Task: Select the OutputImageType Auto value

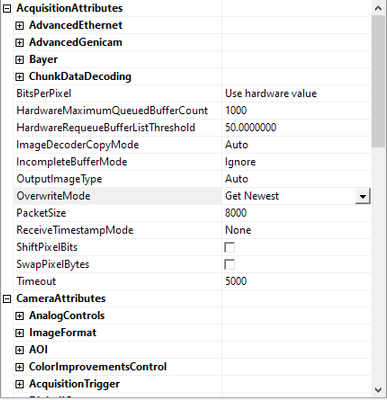Action: point(237,179)
